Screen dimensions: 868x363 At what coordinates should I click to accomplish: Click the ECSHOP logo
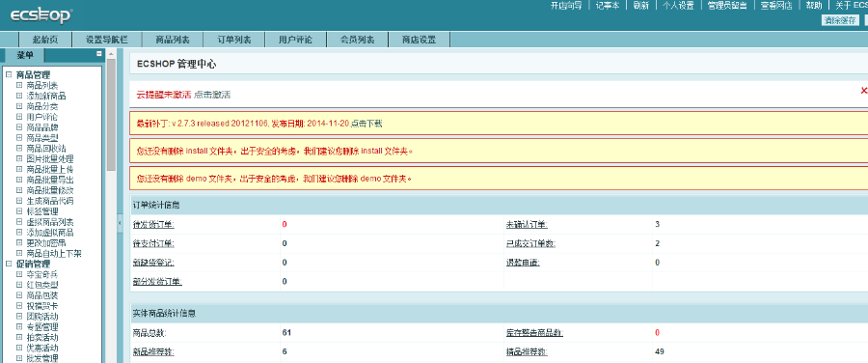pyautogui.click(x=41, y=15)
